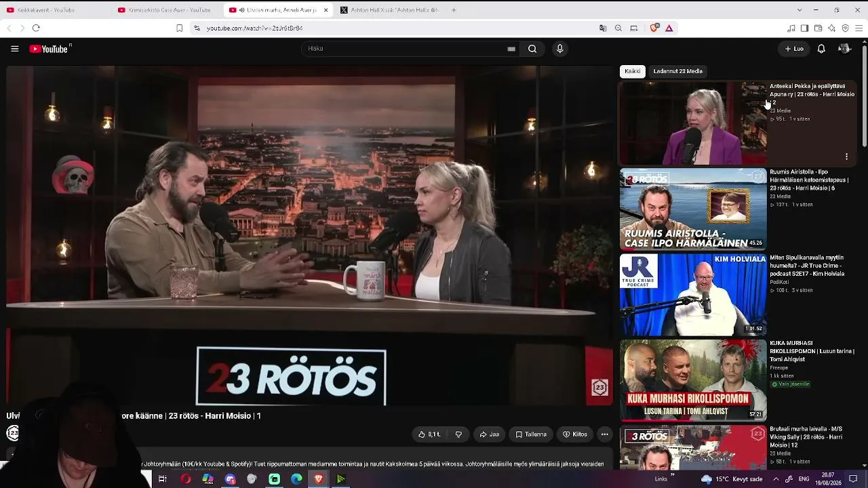The image size is (868, 488).
Task: Open options for Anteeksi Pekka video
Action: click(x=846, y=157)
